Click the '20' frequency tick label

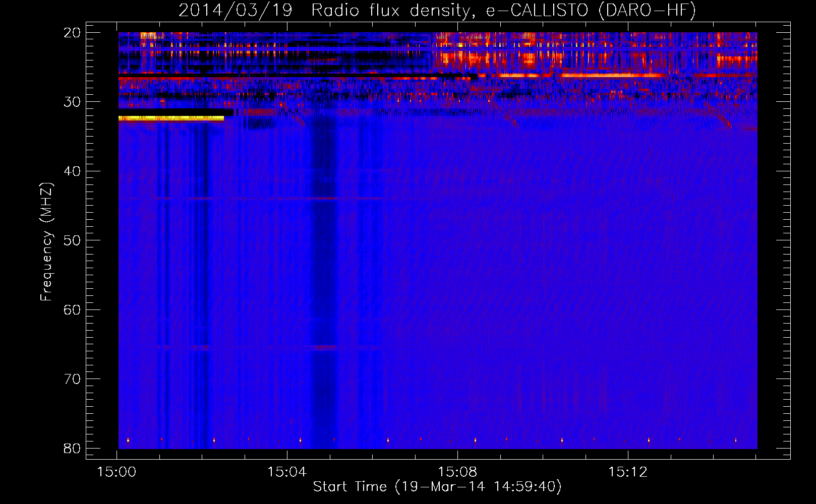click(72, 33)
